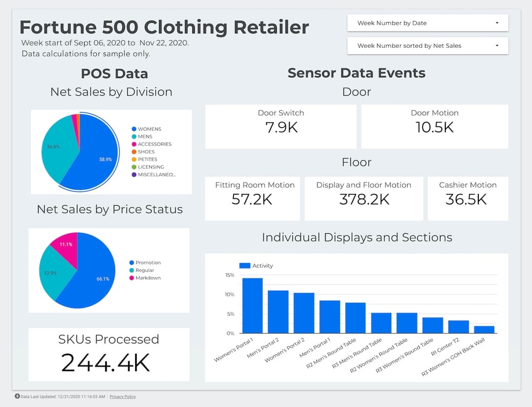The width and height of the screenshot is (532, 407).
Task: Open the Week Number sorted by Net Sales dropdown
Action: coord(428,45)
